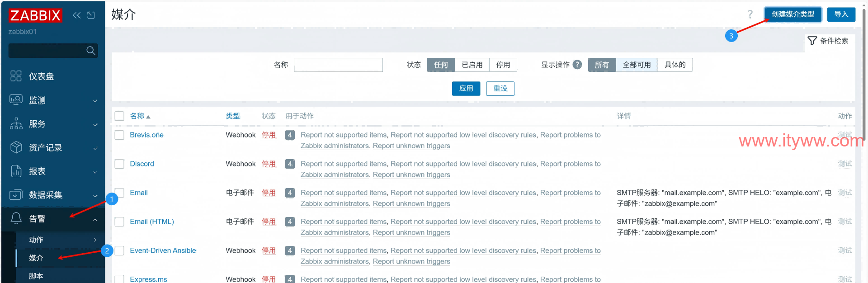Expand the 监测 menu chevron
Image resolution: width=868 pixels, height=283 pixels.
coord(95,101)
